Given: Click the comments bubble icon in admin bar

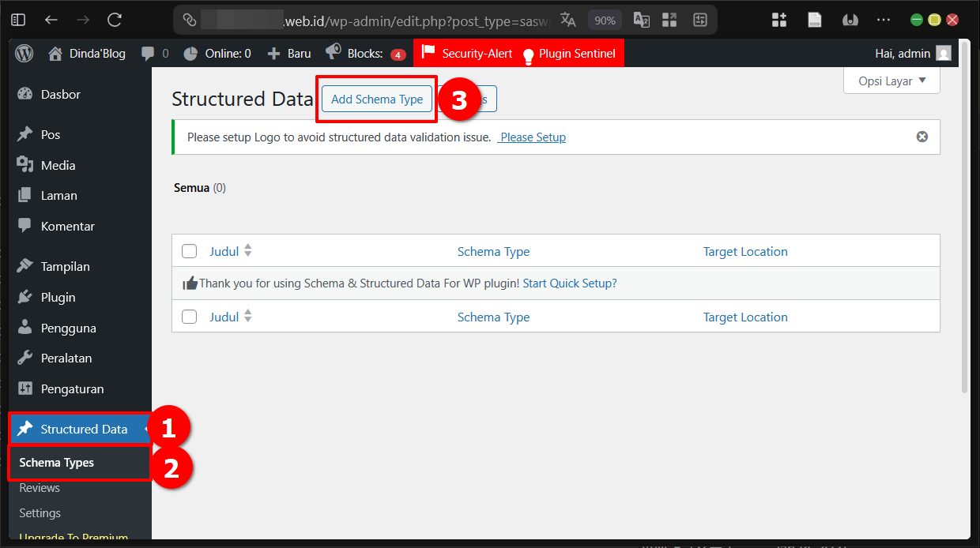Looking at the screenshot, I should [145, 53].
